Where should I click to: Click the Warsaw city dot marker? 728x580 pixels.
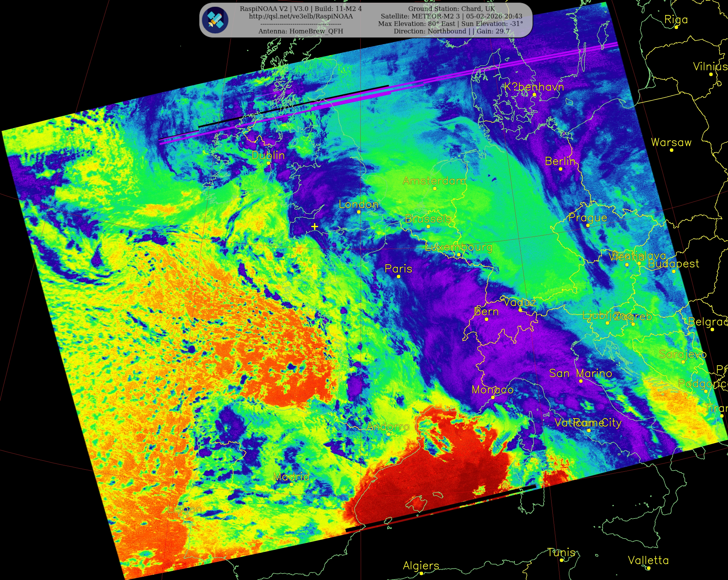pos(671,150)
